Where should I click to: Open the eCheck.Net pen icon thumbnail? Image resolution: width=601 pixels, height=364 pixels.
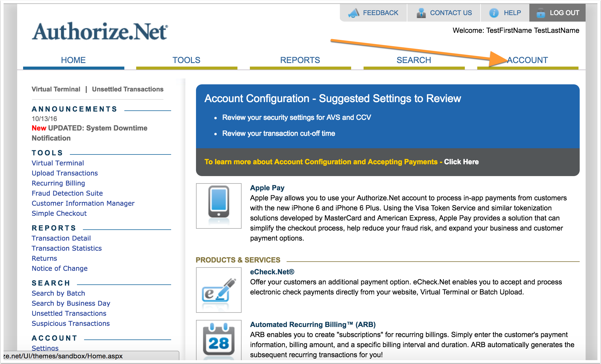coord(219,290)
